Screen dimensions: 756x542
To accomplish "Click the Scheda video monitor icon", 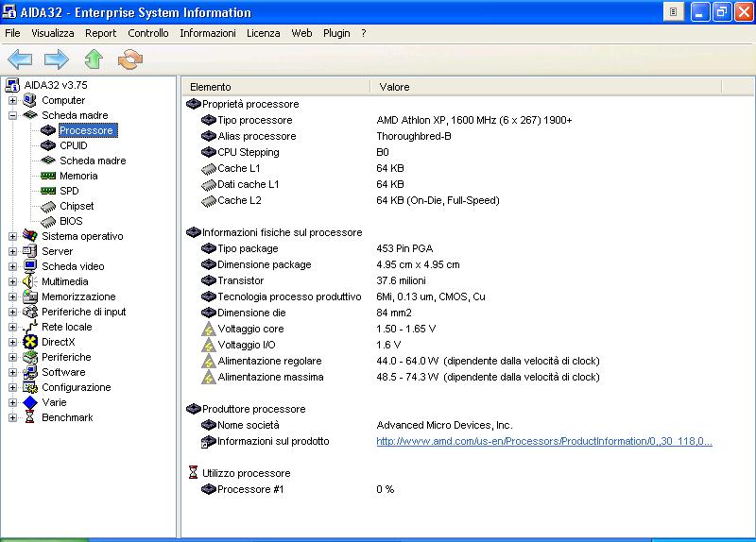I will [x=30, y=266].
